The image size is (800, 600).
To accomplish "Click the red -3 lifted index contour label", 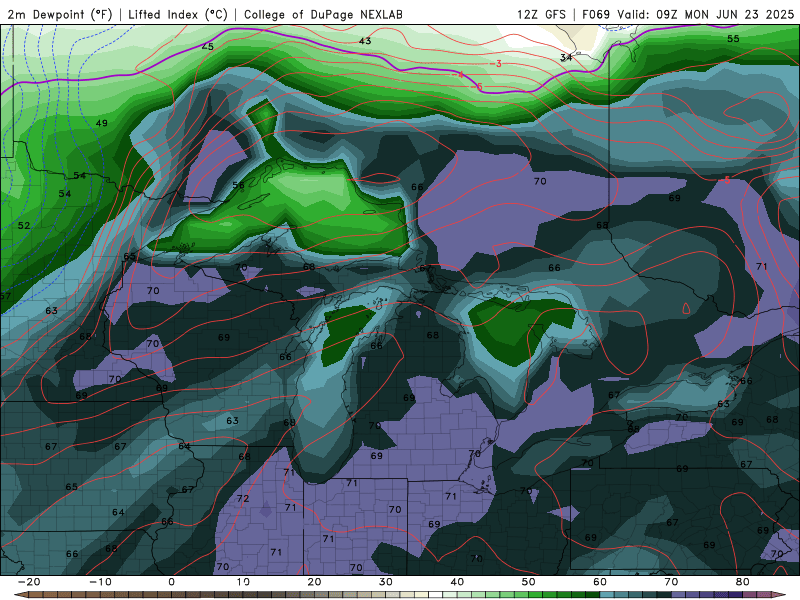I will 497,64.
